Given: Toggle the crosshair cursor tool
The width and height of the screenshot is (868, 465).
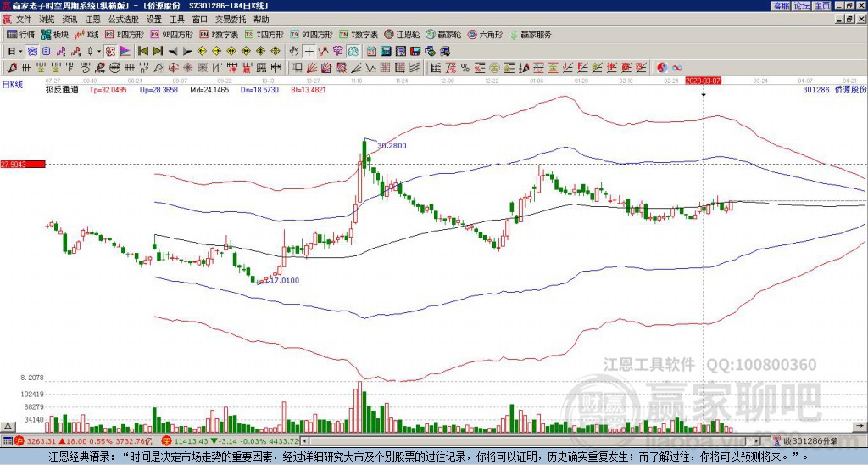Looking at the screenshot, I should [x=309, y=52].
